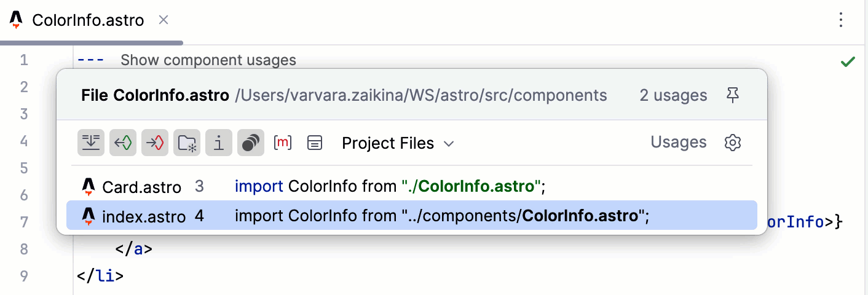Image resolution: width=868 pixels, height=295 pixels.
Task: Click the 'Show component usages' hint
Action: click(x=208, y=60)
